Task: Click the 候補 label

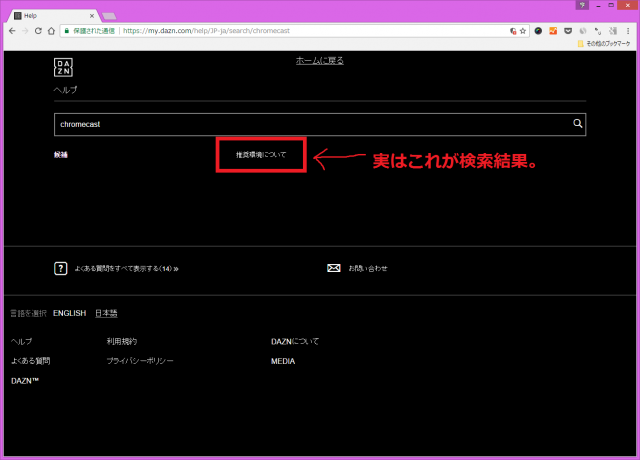Action: [61, 155]
